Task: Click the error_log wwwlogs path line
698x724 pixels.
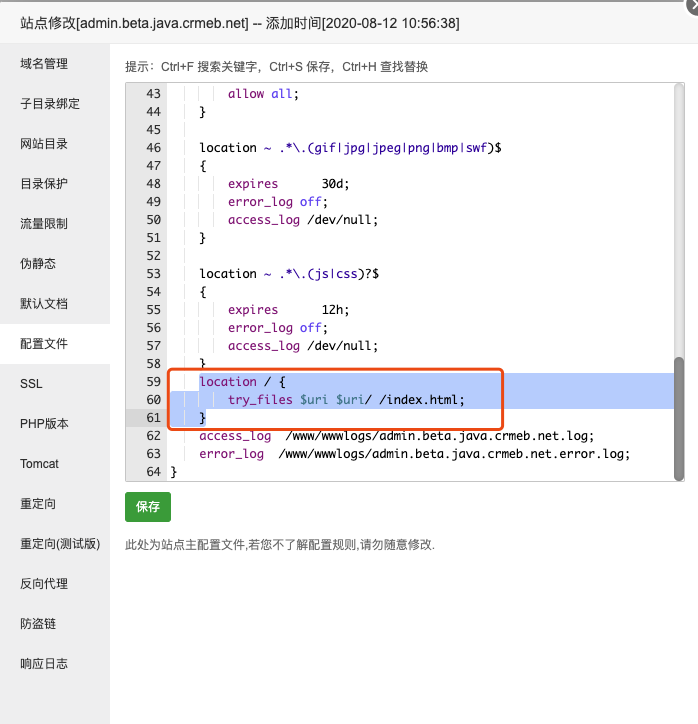Action: click(415, 454)
